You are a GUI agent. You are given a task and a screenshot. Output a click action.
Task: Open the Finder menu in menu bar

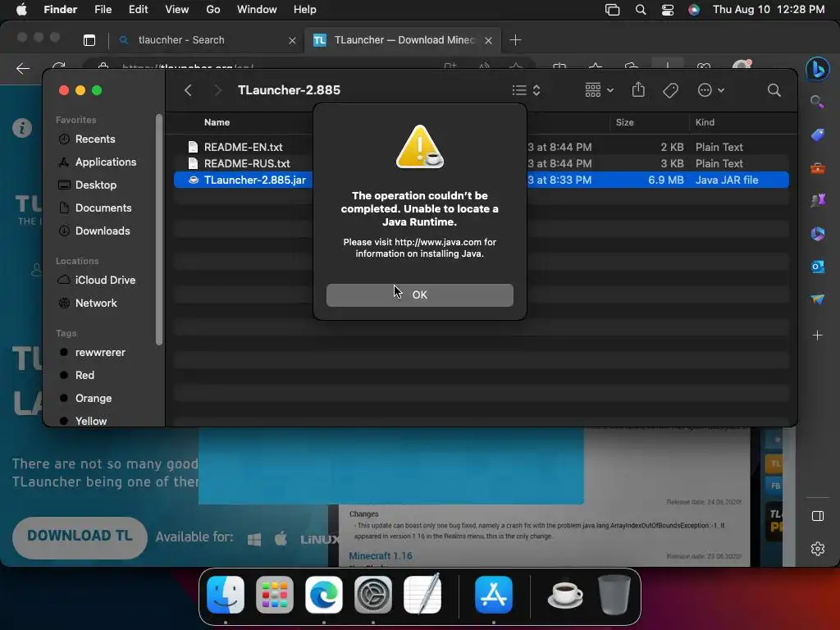[60, 10]
